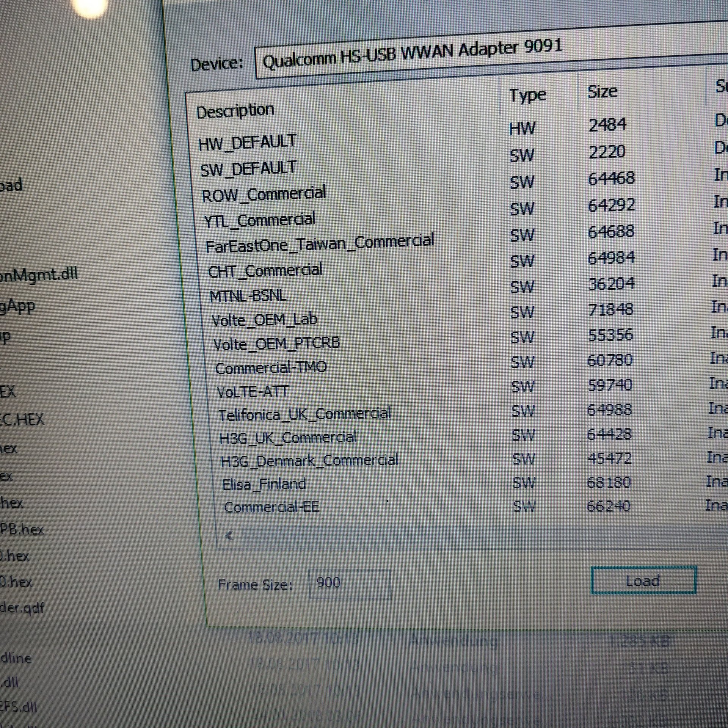
Task: Click the size value 64984
Action: pyautogui.click(x=611, y=258)
